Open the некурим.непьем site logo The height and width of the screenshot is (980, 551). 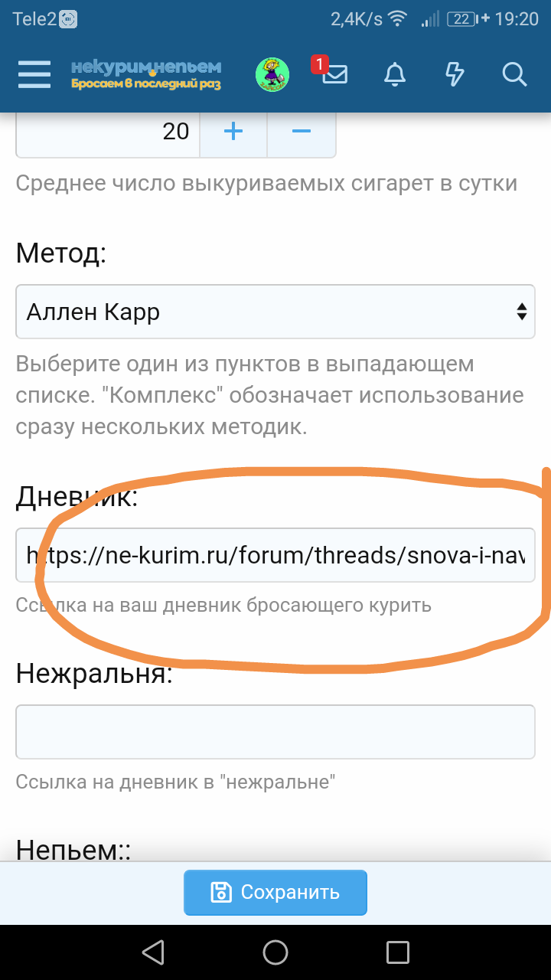pos(147,67)
